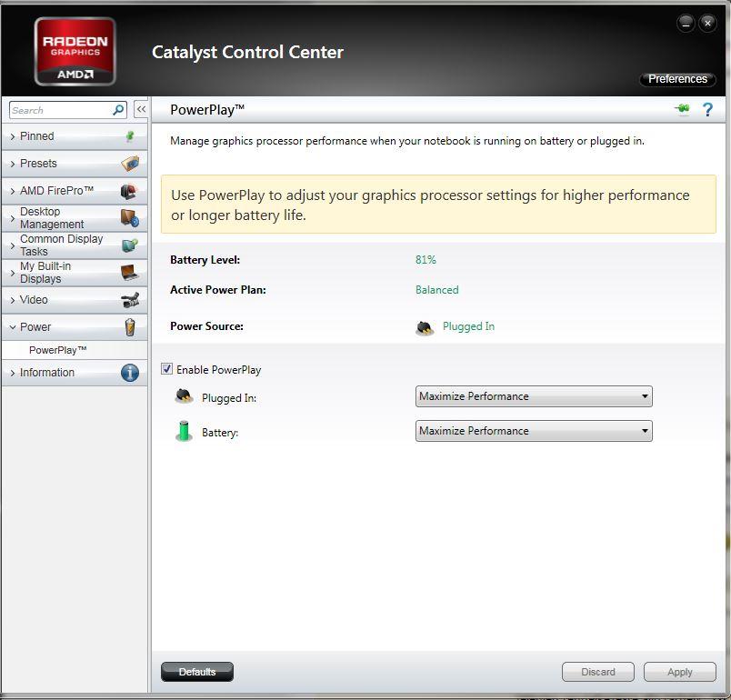The height and width of the screenshot is (700, 731).
Task: Close the Catalyst Control Center window
Action: pyautogui.click(x=707, y=24)
